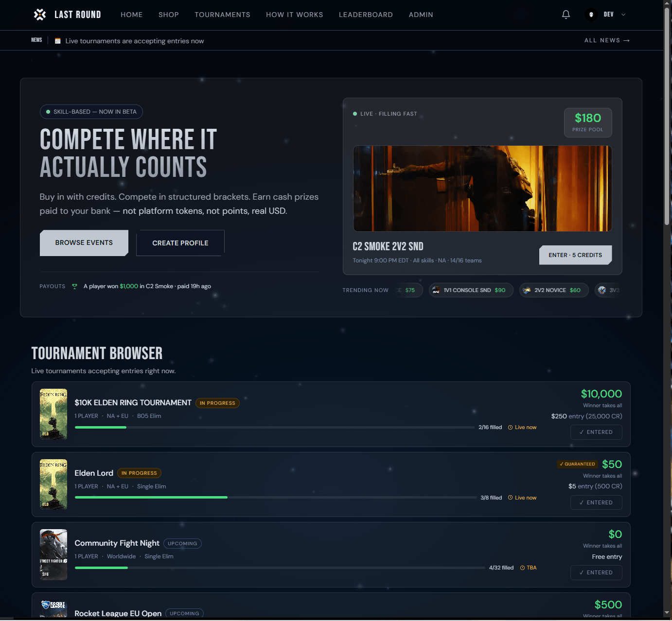
Task: Click the 1V1 Console SND game icon
Action: pos(436,290)
